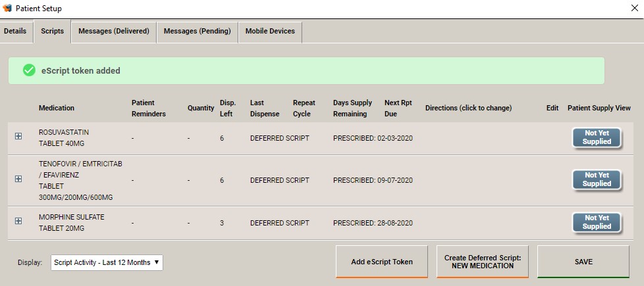Close the Patient Setup window

635,8
